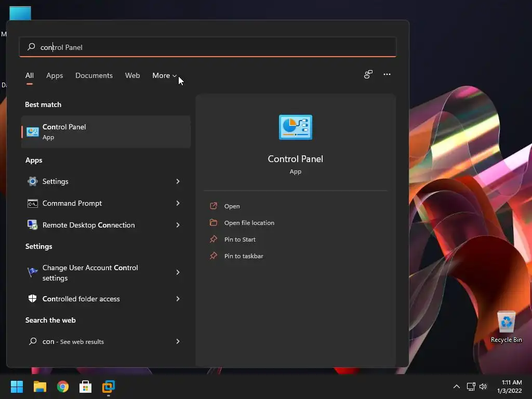The width and height of the screenshot is (532, 399).
Task: Click the volume speaker icon in the tray
Action: 483,387
